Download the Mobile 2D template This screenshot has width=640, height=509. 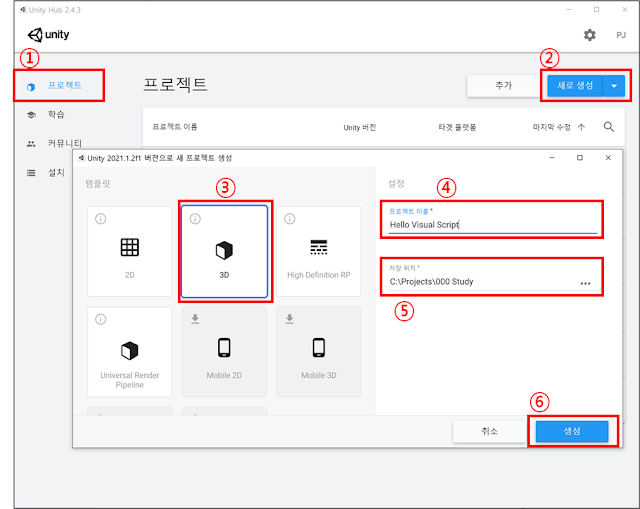[195, 319]
